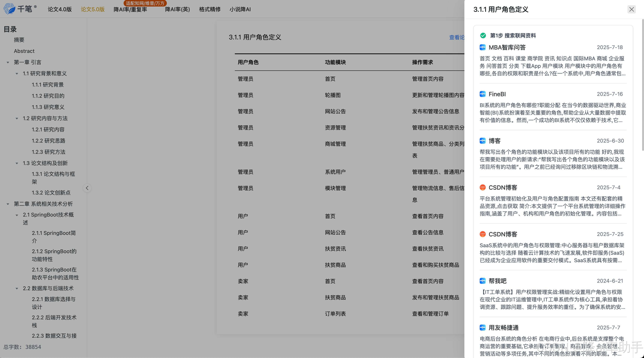644x358 pixels.
Task: Select 1.2.3 研究方法 in the table of contents
Action: (48, 152)
